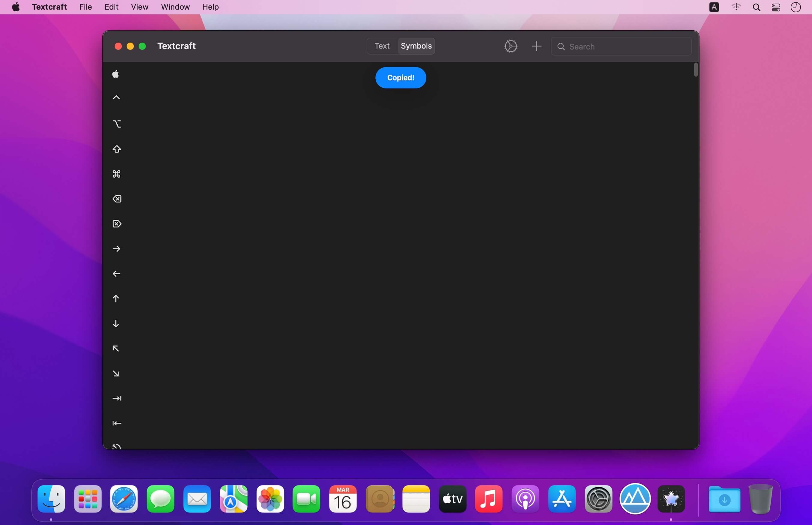Image resolution: width=812 pixels, height=525 pixels.
Task: Copy the Control caret symbol
Action: (x=116, y=98)
